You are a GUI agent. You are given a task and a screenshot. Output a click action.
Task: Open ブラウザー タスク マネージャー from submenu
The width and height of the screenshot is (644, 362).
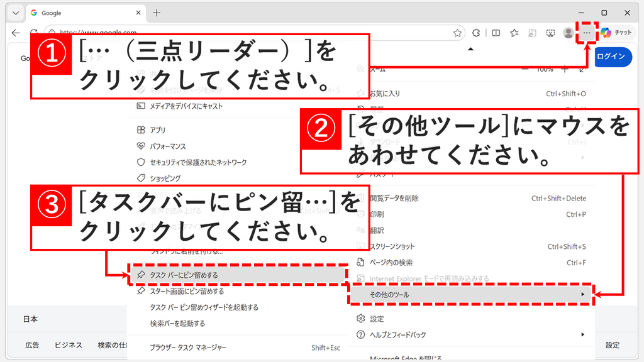[238, 348]
